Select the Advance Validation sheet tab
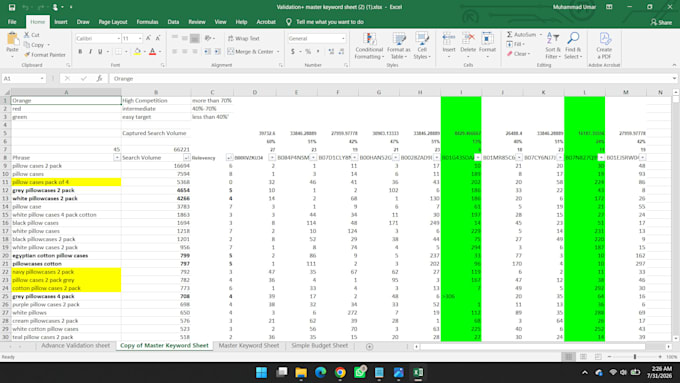 tap(75, 346)
